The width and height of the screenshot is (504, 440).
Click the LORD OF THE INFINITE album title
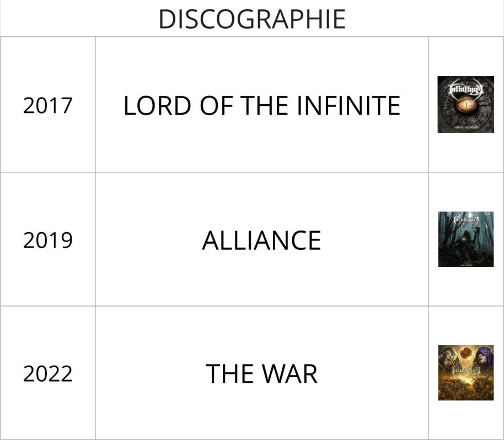(261, 105)
